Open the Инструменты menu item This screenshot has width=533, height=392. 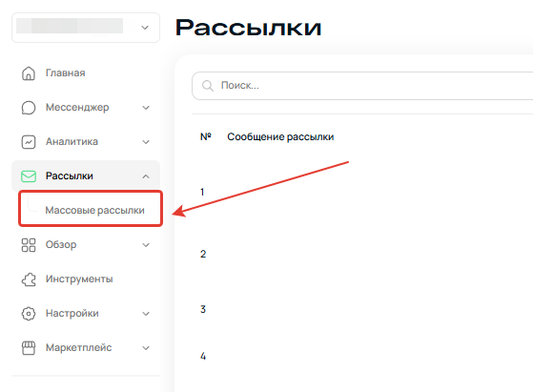pos(79,279)
